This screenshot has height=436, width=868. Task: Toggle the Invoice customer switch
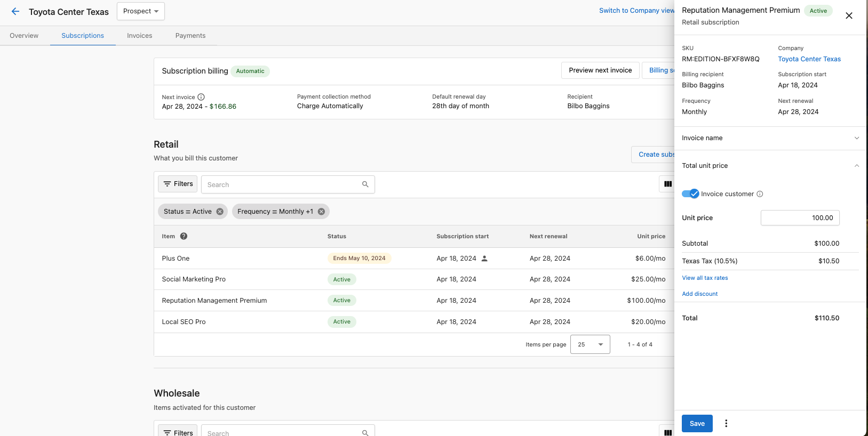[x=690, y=194]
